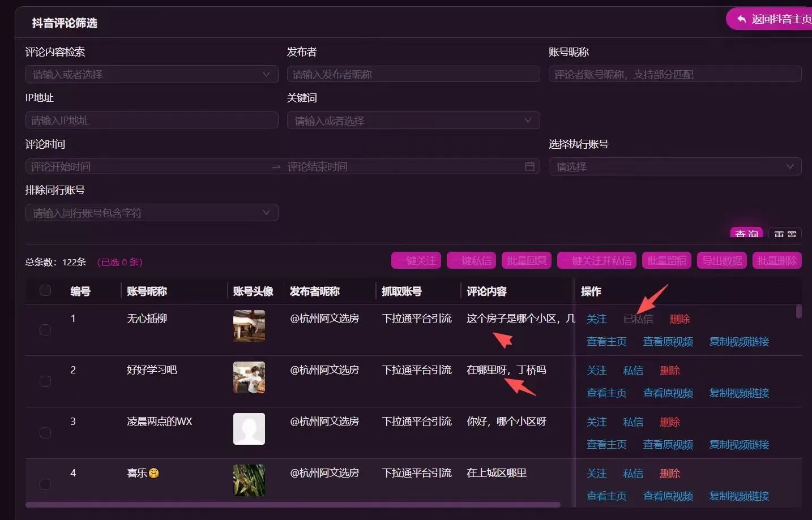Viewport: 812px width, 520px height.
Task: Click into the 账号昵称 search field
Action: click(x=675, y=74)
